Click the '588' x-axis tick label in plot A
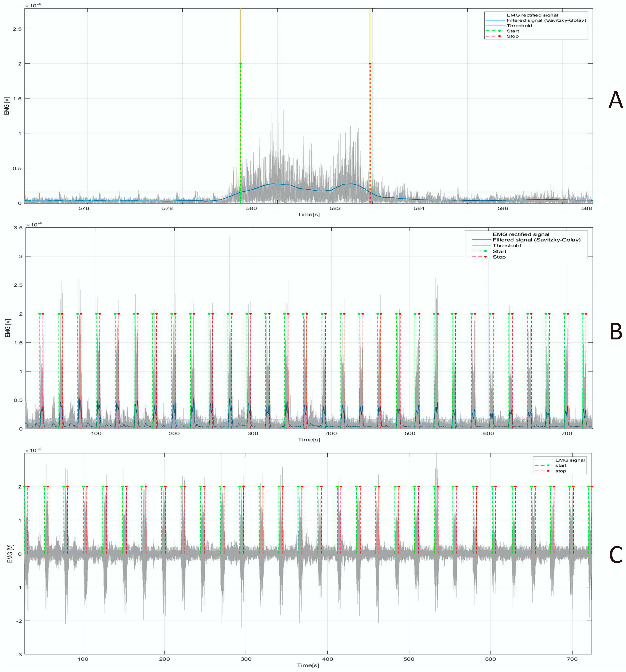Viewport: 626px width, 672px height. point(587,208)
